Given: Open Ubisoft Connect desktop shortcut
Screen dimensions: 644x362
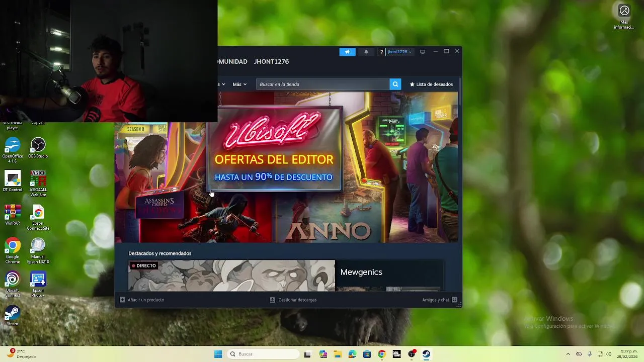Looking at the screenshot, I should click(x=13, y=284).
